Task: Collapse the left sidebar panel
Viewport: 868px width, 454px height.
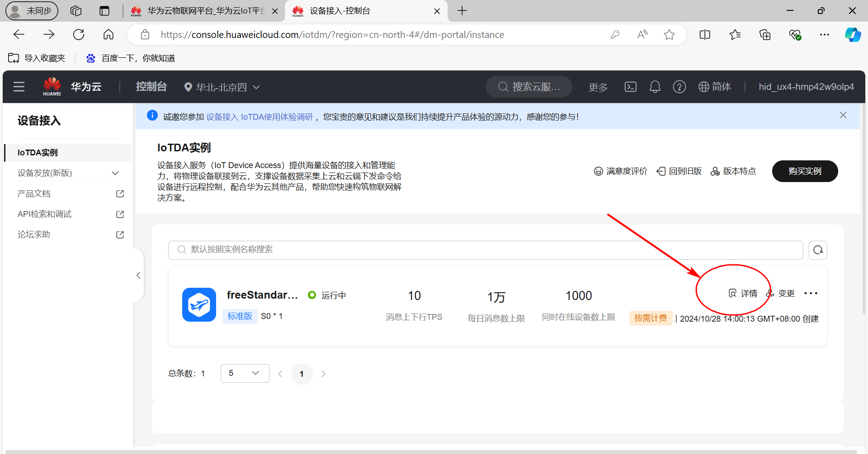Action: 138,276
